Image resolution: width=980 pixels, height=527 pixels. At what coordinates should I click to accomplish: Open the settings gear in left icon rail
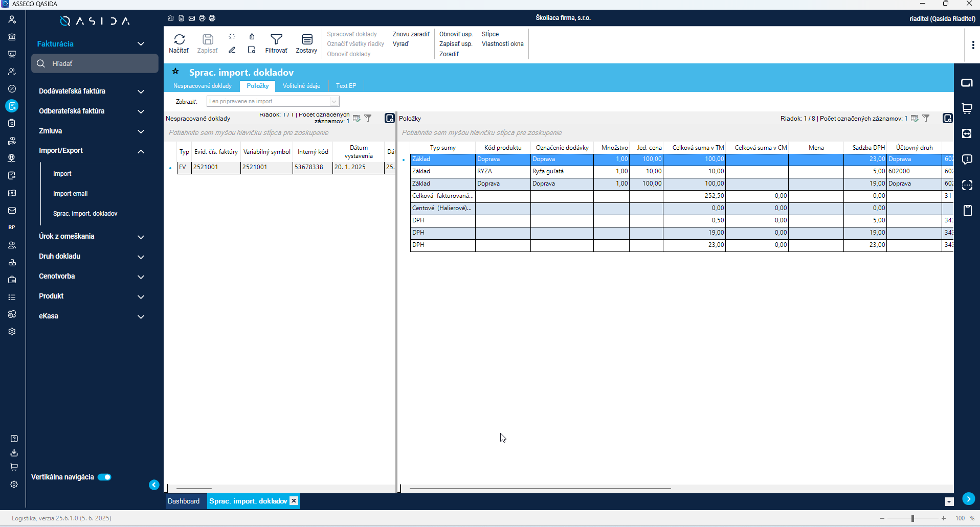12,331
